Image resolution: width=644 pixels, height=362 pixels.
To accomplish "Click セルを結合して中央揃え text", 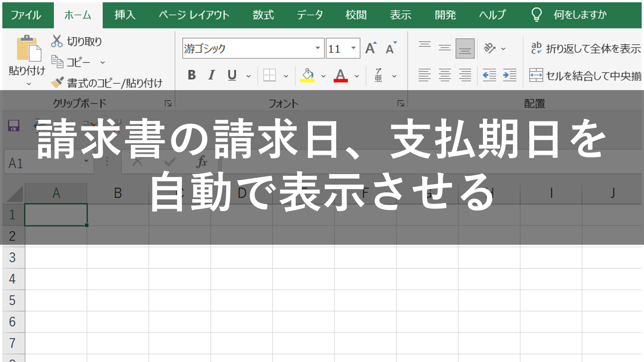I will click(x=594, y=76).
